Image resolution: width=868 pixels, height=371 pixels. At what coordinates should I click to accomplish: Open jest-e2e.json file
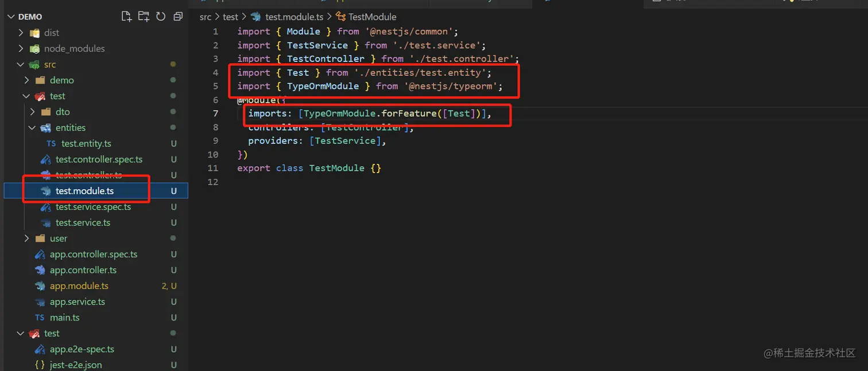coord(76,365)
